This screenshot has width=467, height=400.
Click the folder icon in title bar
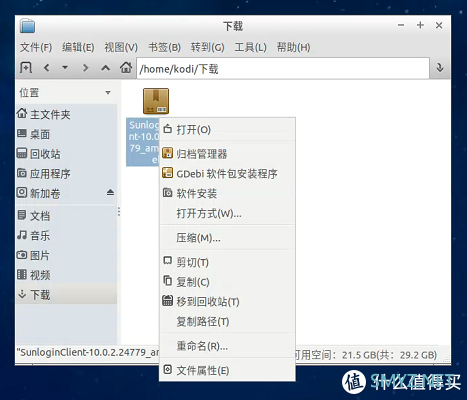27,26
